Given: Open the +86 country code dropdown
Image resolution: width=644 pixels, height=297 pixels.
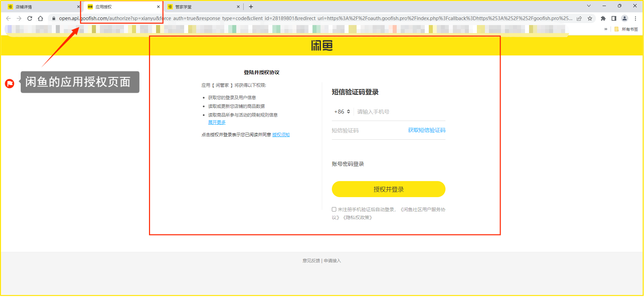Looking at the screenshot, I should [x=342, y=112].
